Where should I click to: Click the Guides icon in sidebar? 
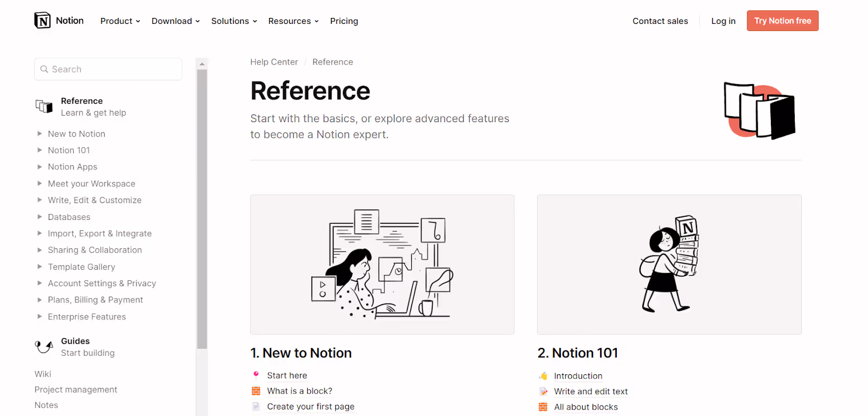pyautogui.click(x=44, y=346)
